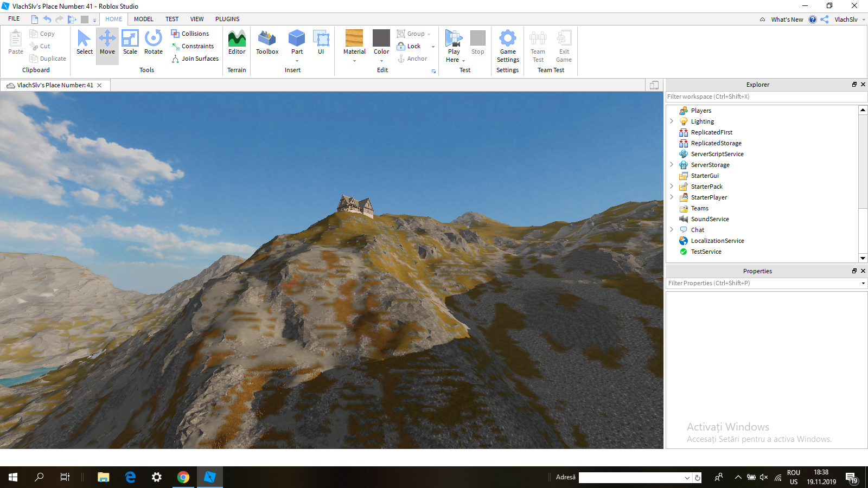Screen dimensions: 868x488
Task: Switch to the MODEL ribbon tab
Action: coord(144,19)
